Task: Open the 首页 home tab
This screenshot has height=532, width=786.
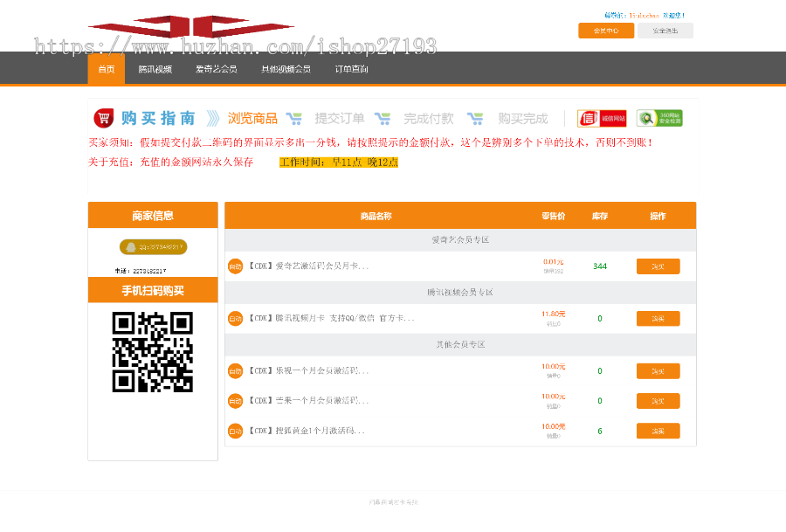Action: tap(107, 69)
